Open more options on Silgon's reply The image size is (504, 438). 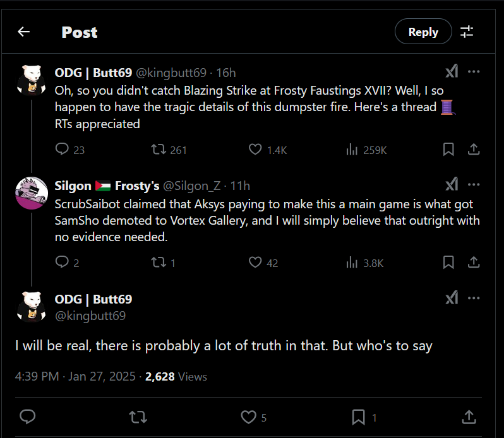[x=474, y=185]
